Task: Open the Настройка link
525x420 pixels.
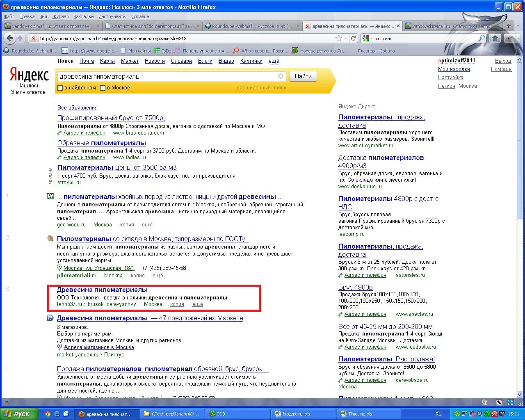Action: click(451, 77)
